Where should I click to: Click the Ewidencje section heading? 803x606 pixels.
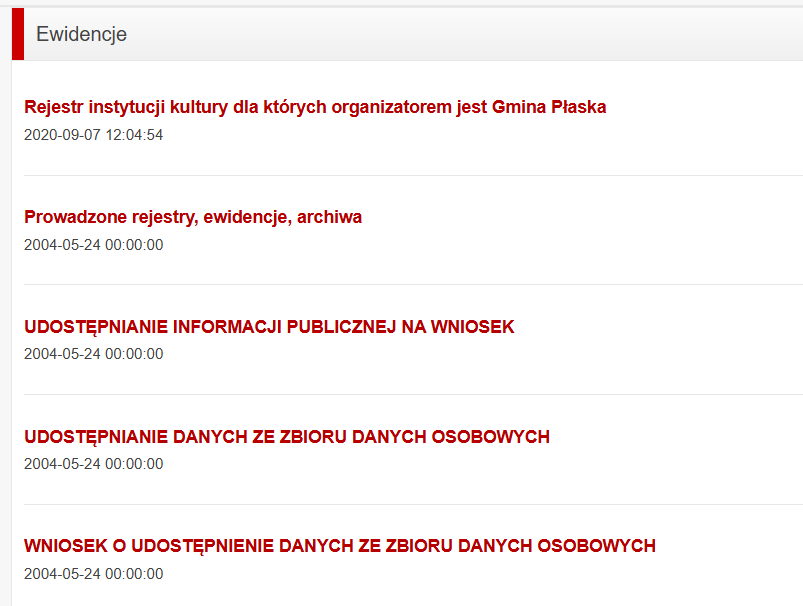tap(81, 34)
